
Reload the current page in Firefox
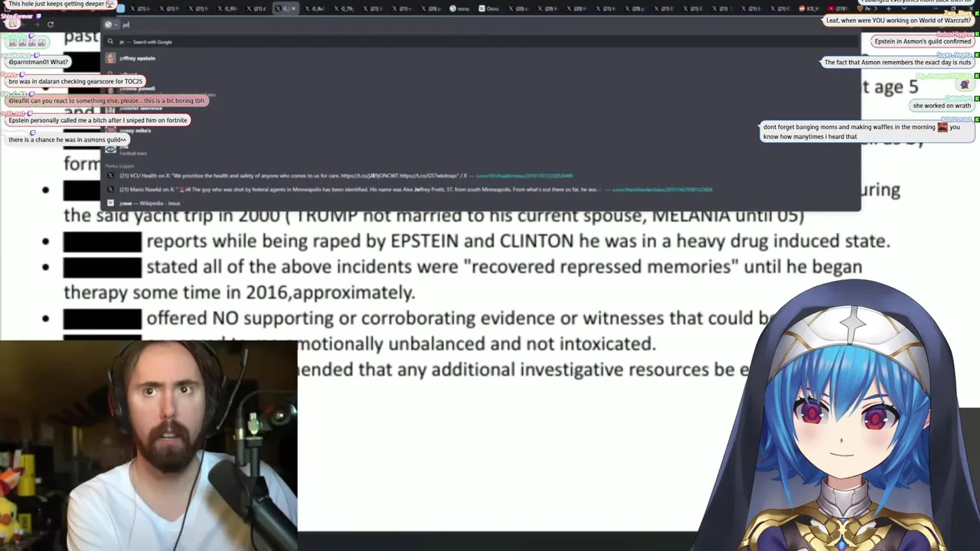(51, 24)
